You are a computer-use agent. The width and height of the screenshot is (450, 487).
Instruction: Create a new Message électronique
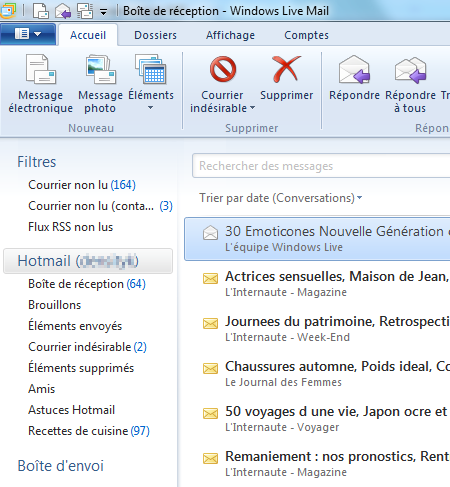[41, 84]
